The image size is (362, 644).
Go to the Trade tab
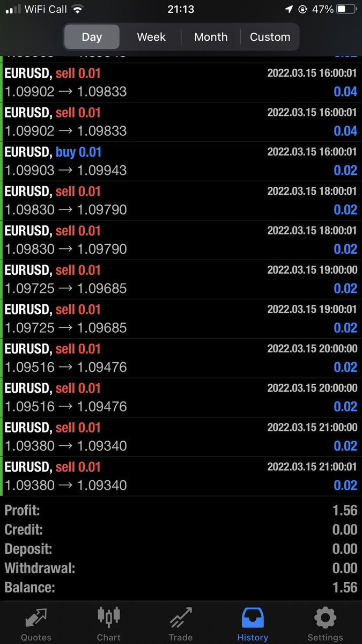click(x=181, y=624)
